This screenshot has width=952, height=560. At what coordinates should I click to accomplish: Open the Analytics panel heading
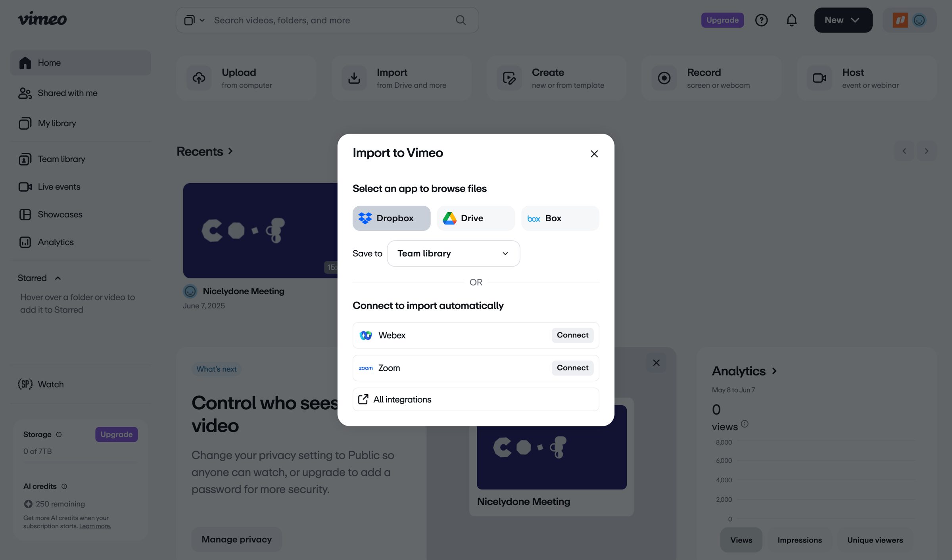pos(745,371)
